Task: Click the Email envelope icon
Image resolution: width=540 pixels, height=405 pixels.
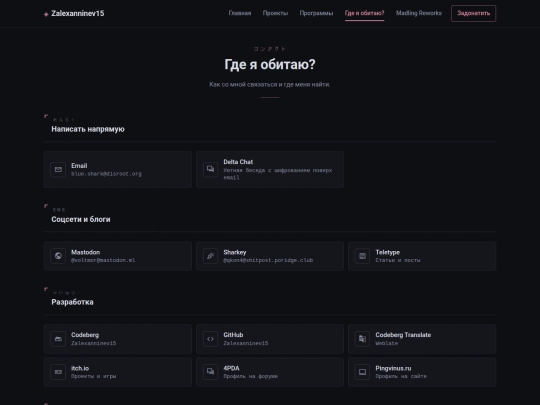Action: pyautogui.click(x=58, y=169)
